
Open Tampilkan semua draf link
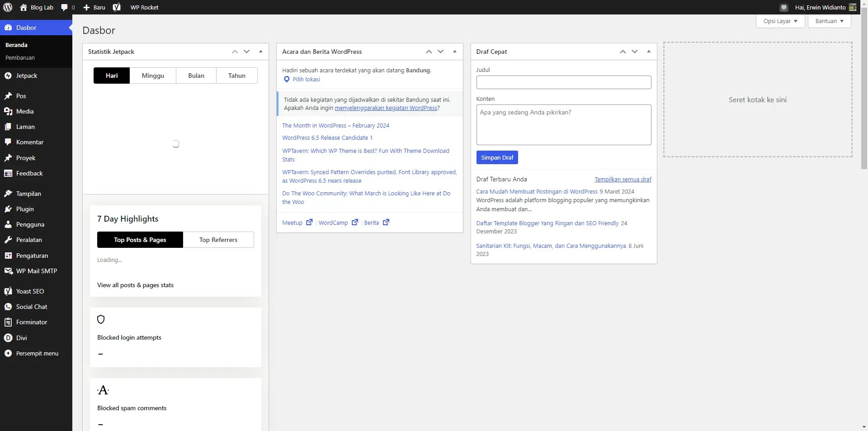pos(623,179)
